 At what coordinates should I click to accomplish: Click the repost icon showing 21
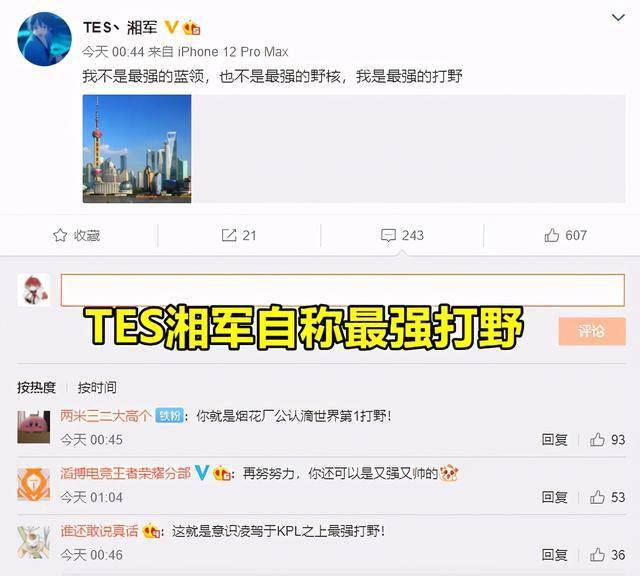pyautogui.click(x=229, y=235)
